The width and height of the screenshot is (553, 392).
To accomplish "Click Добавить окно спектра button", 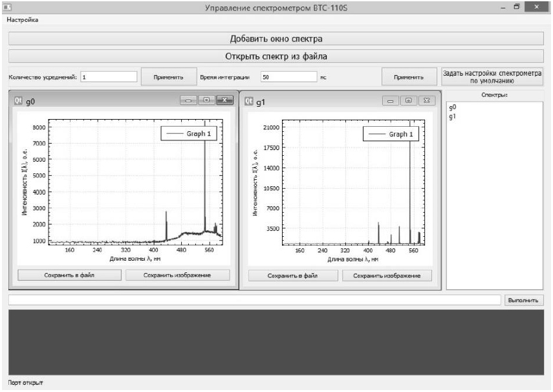I will pos(276,39).
